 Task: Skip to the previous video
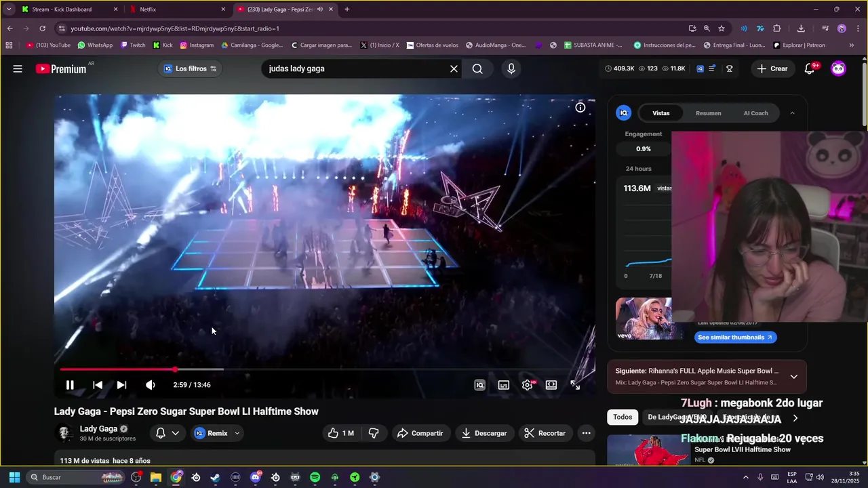(x=98, y=385)
